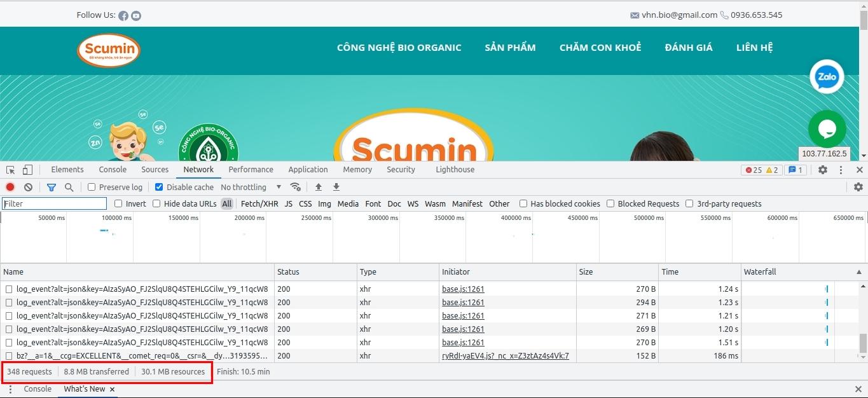Show the 25 errors badge
This screenshot has height=398, width=868.
[x=754, y=170]
